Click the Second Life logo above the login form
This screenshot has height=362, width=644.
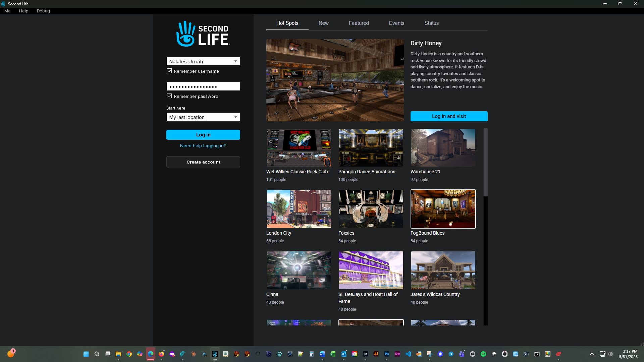click(203, 34)
